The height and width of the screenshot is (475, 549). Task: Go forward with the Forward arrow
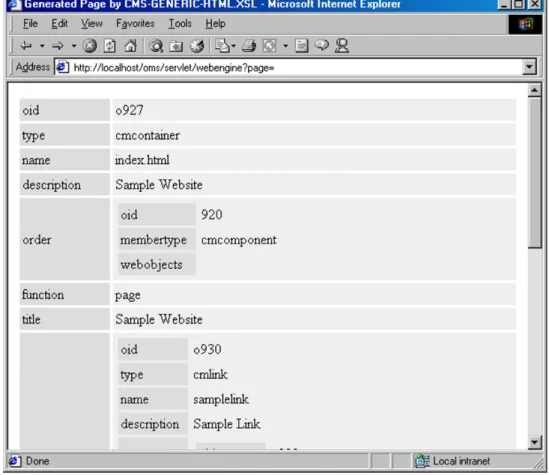pyautogui.click(x=58, y=46)
